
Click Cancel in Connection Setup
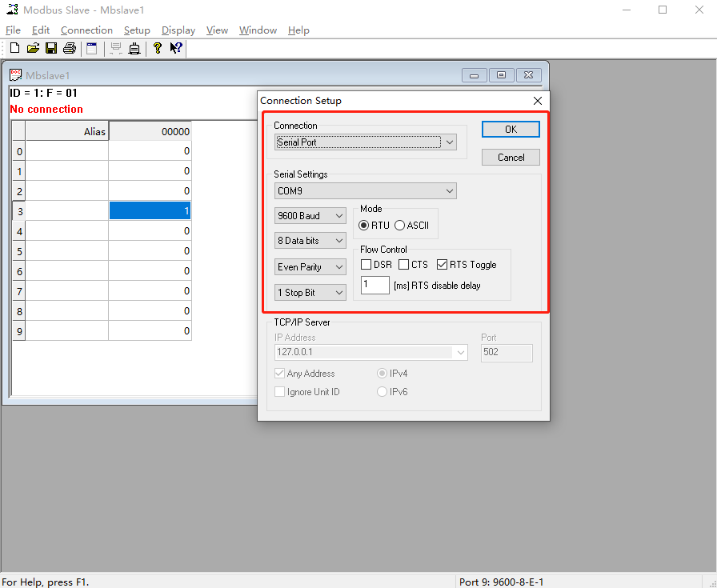511,158
